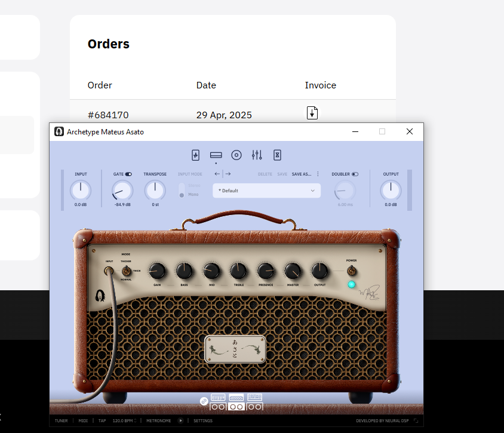Click the DOUBLER knob at 6.00 ms
Image resolution: width=504 pixels, height=433 pixels.
tap(345, 191)
